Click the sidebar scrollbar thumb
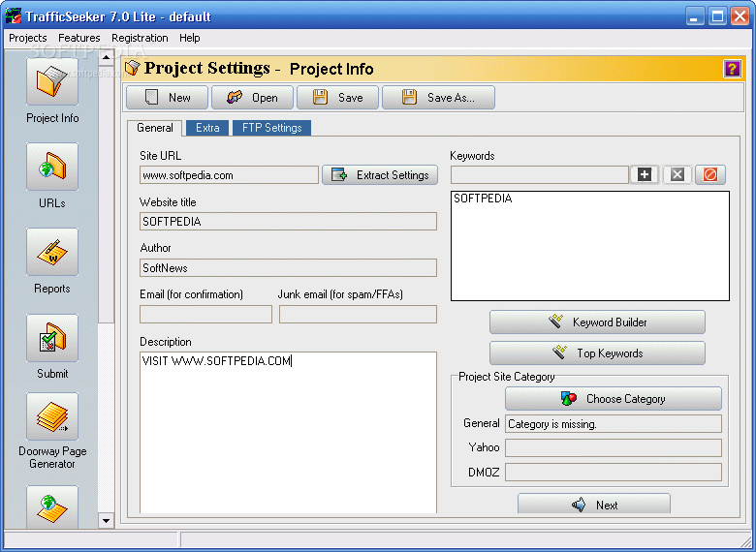The image size is (756, 552). pyautogui.click(x=106, y=194)
